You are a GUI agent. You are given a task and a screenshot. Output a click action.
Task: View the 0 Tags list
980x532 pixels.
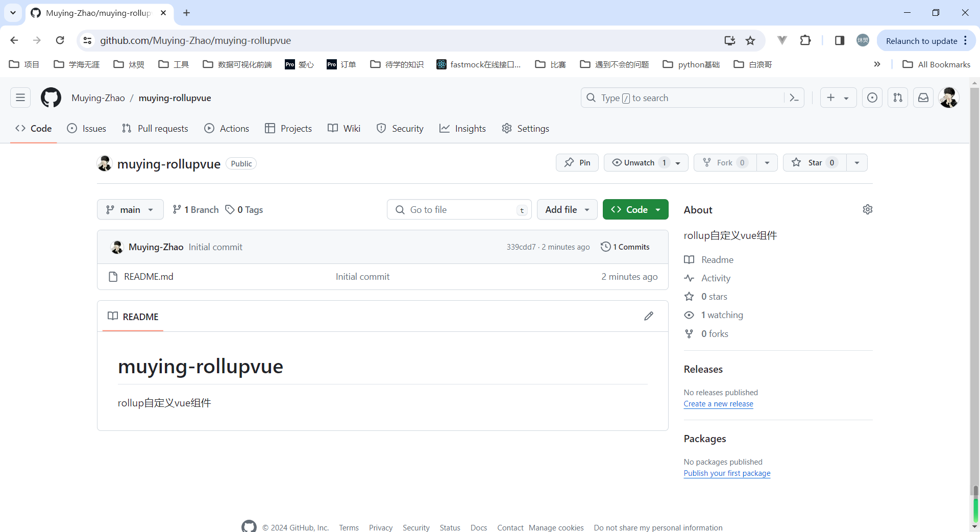pyautogui.click(x=244, y=210)
